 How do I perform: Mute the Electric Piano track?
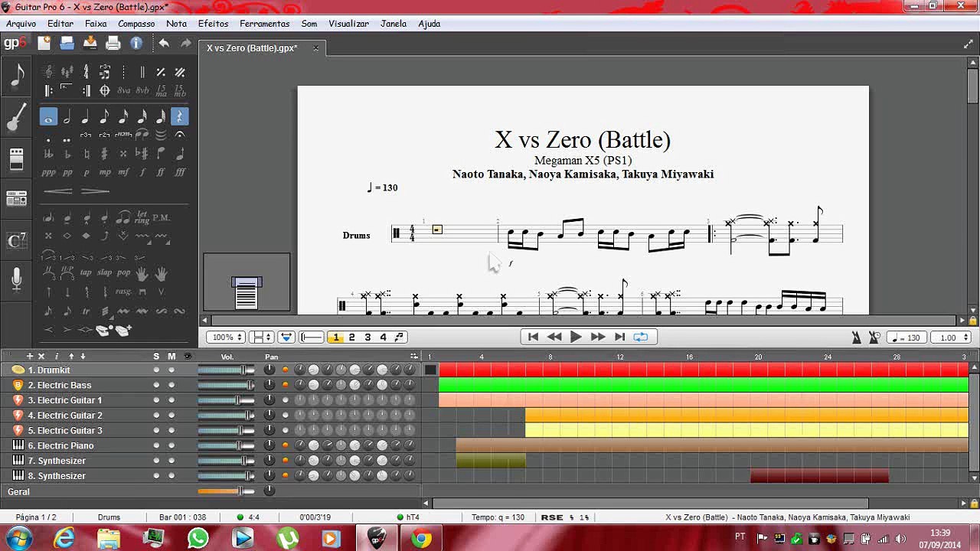click(171, 445)
